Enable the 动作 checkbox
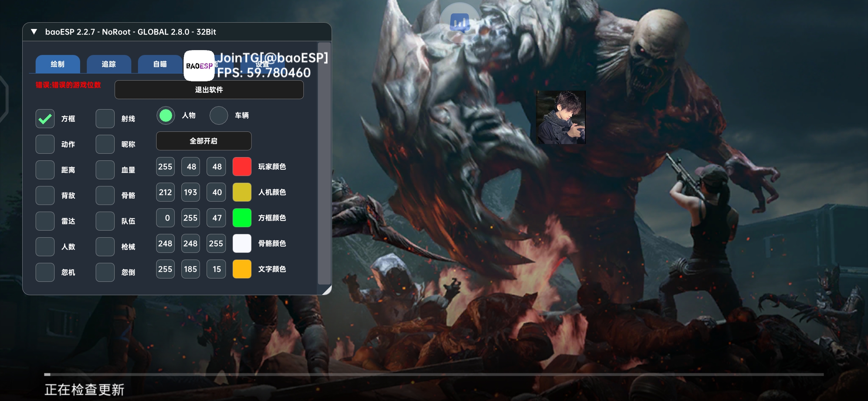This screenshot has width=868, height=401. [45, 144]
